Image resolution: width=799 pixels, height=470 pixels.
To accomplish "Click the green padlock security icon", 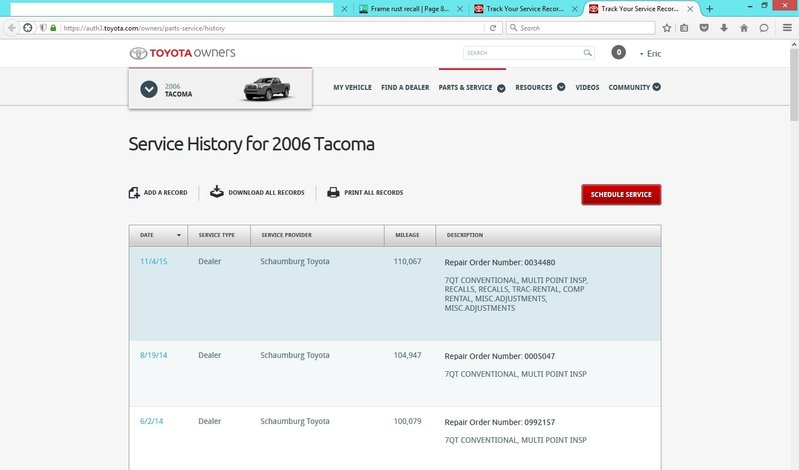I will (53, 28).
